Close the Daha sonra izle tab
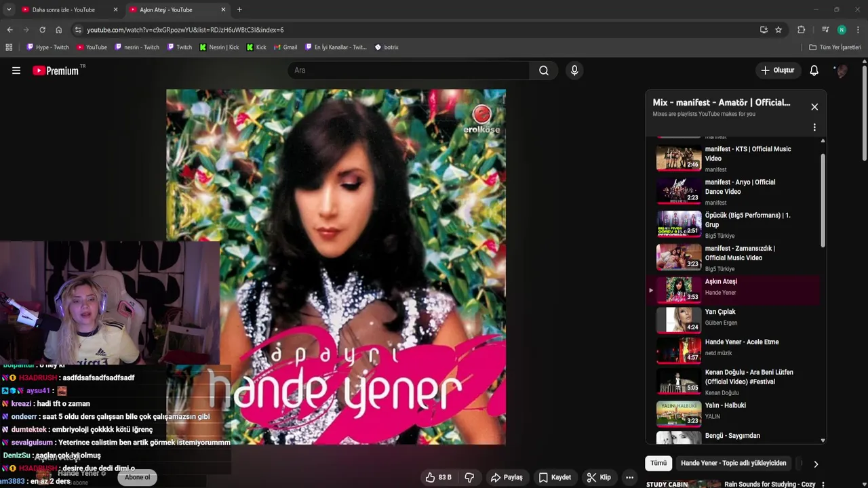 (x=115, y=9)
